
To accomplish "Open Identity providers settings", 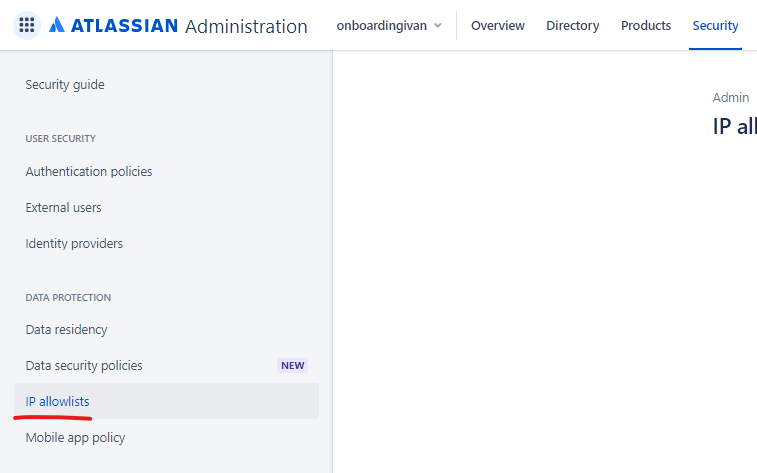I will pos(74,243).
